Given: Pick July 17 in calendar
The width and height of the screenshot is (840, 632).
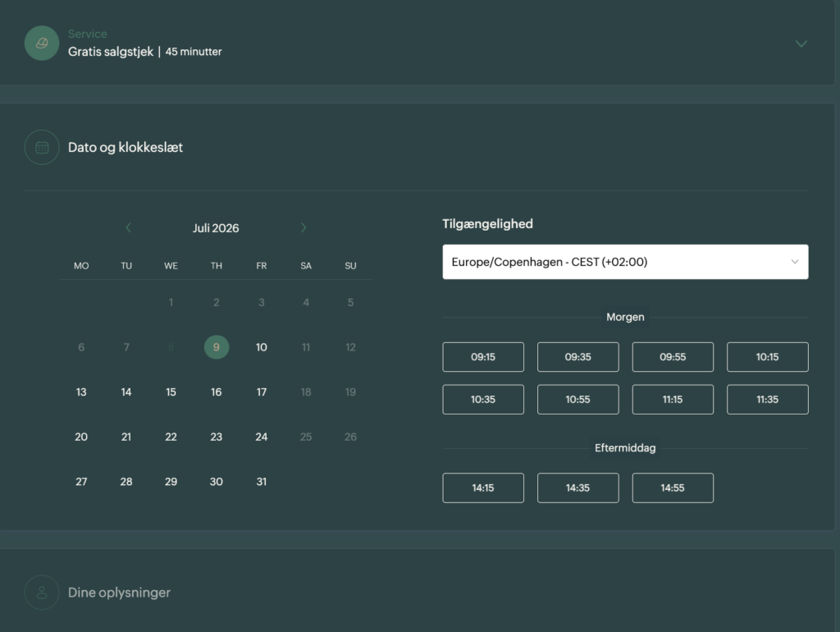Looking at the screenshot, I should click(262, 392).
